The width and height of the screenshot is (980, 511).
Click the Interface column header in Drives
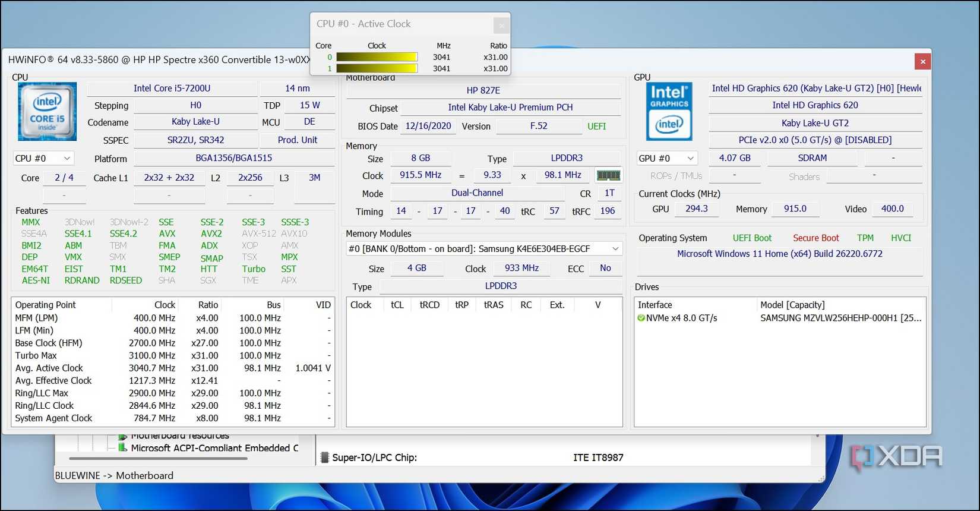[x=655, y=305]
